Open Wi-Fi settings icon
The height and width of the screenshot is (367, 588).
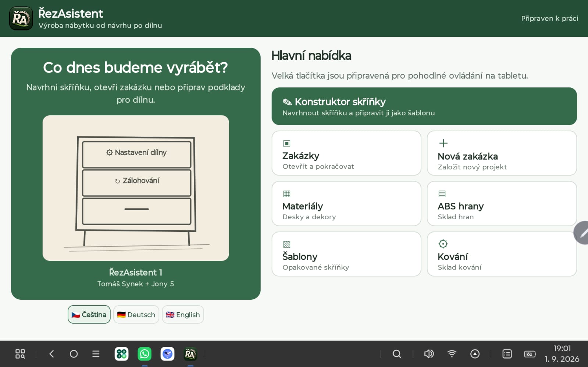(x=452, y=354)
